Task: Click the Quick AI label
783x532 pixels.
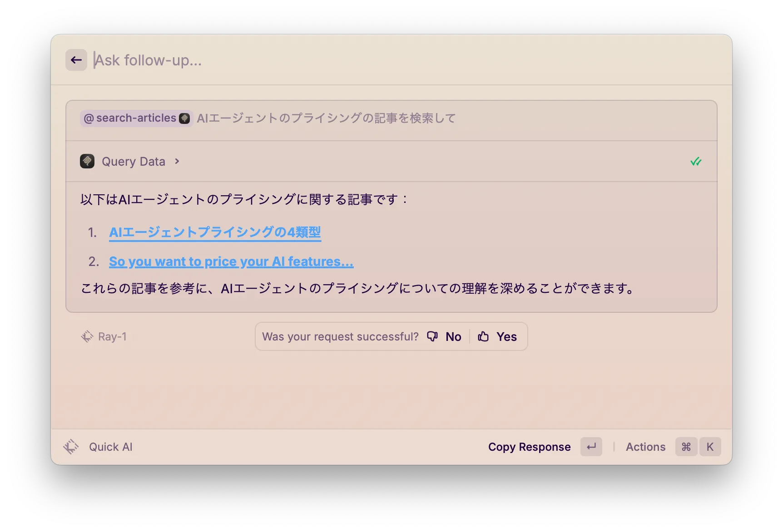Action: coord(110,447)
